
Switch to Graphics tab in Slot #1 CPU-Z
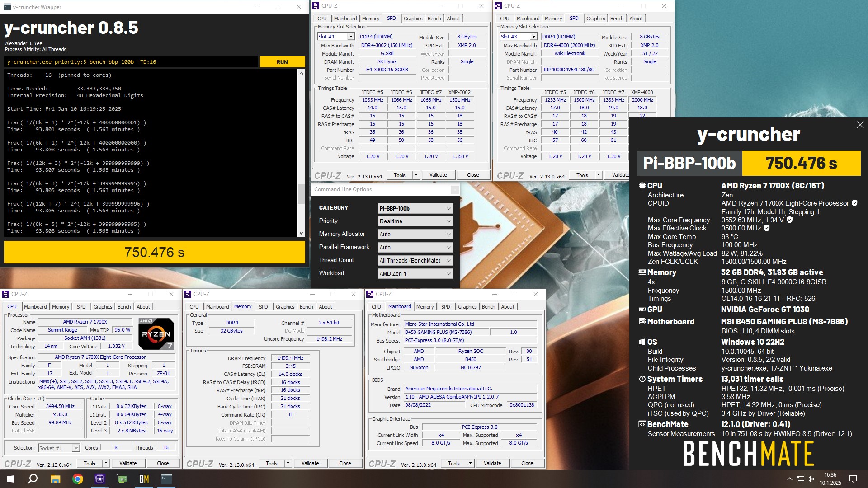point(413,19)
